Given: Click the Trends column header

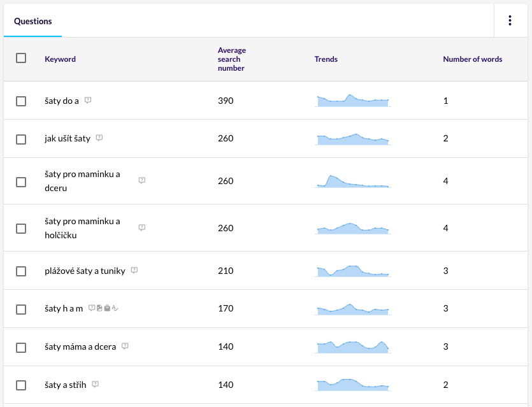Looking at the screenshot, I should 326,59.
